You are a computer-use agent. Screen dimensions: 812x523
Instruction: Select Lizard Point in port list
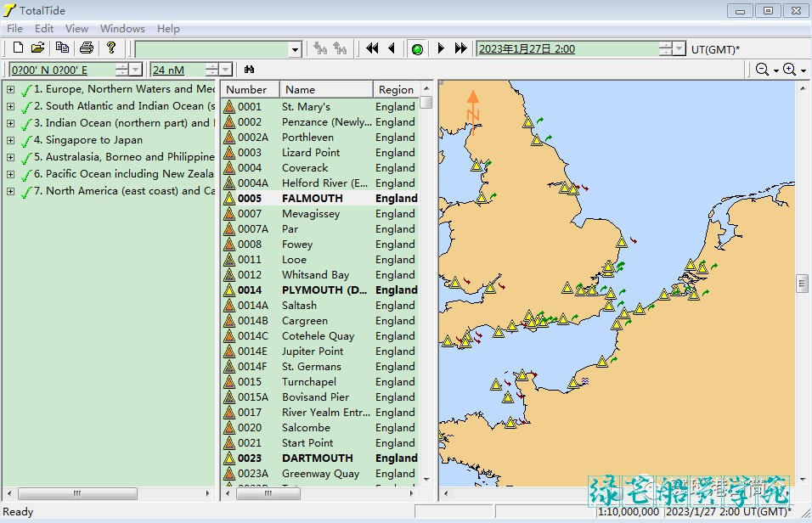click(x=311, y=153)
